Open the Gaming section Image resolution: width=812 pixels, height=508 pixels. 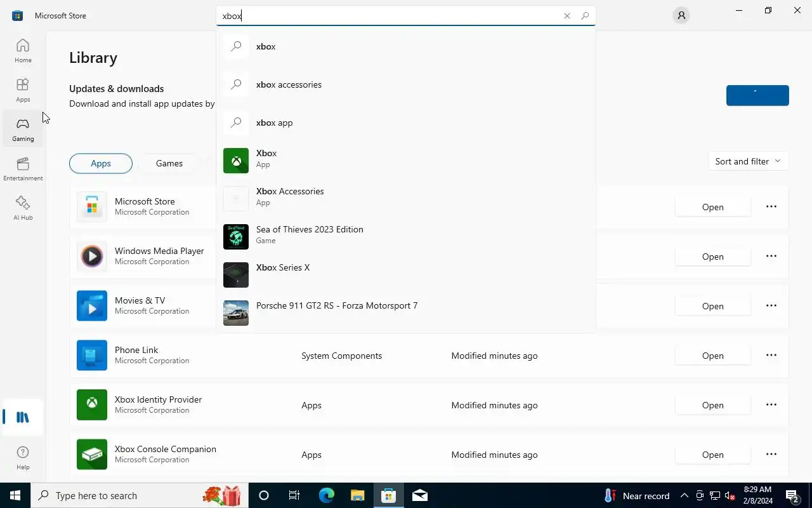pyautogui.click(x=23, y=130)
